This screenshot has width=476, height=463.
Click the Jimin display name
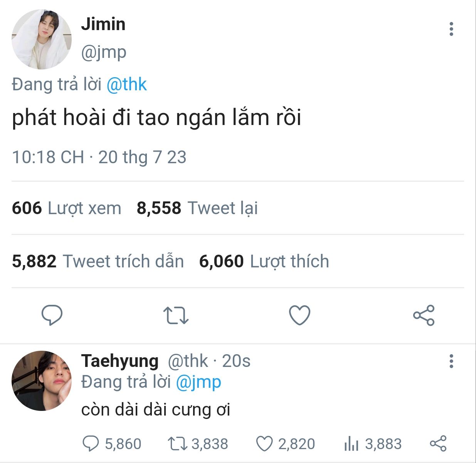coord(103,24)
